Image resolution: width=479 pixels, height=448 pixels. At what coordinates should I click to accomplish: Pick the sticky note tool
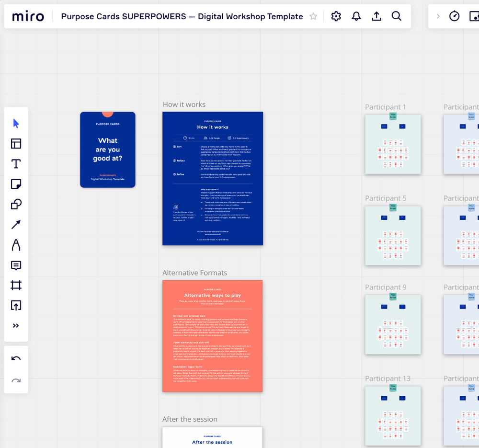16,184
